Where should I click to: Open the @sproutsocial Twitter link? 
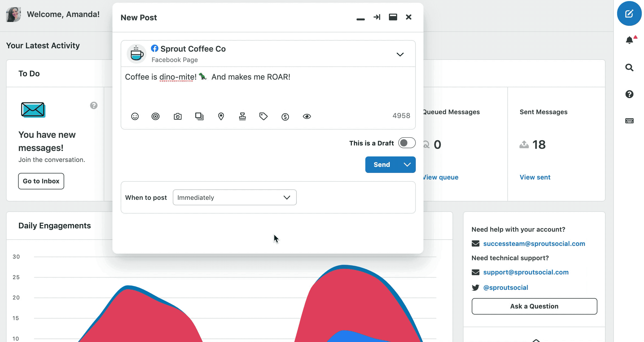505,288
